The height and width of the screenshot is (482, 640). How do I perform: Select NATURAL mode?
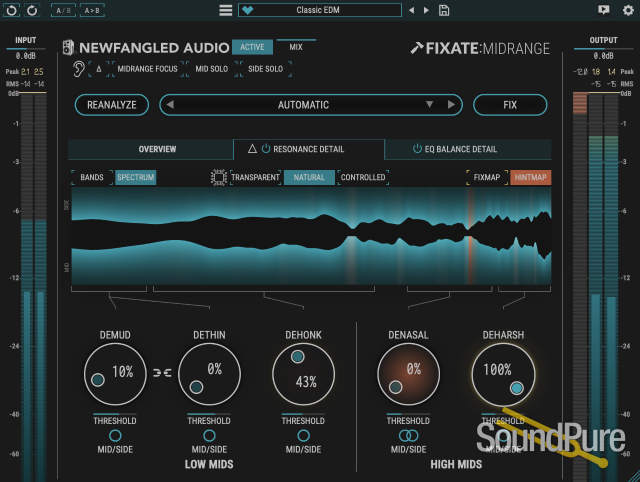[309, 177]
